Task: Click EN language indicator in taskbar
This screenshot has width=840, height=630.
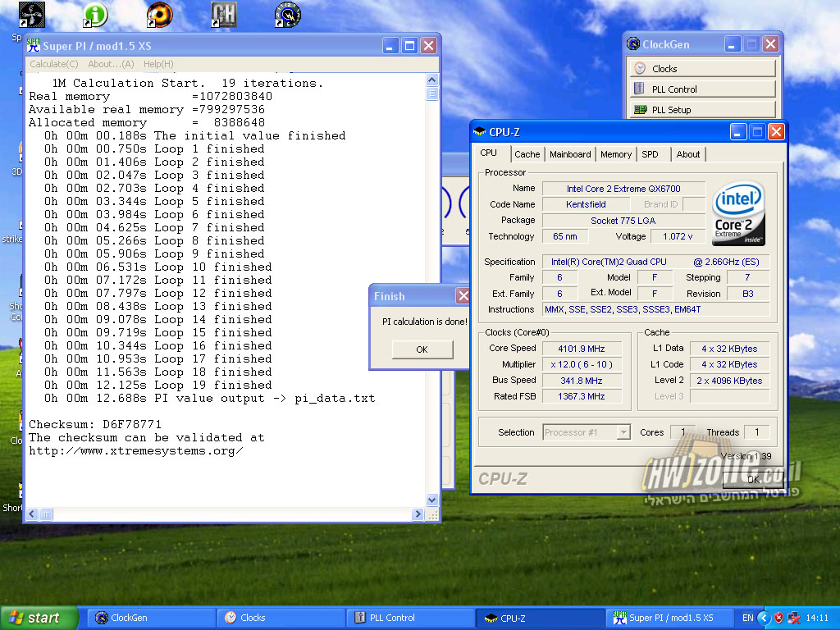Action: 748,618
